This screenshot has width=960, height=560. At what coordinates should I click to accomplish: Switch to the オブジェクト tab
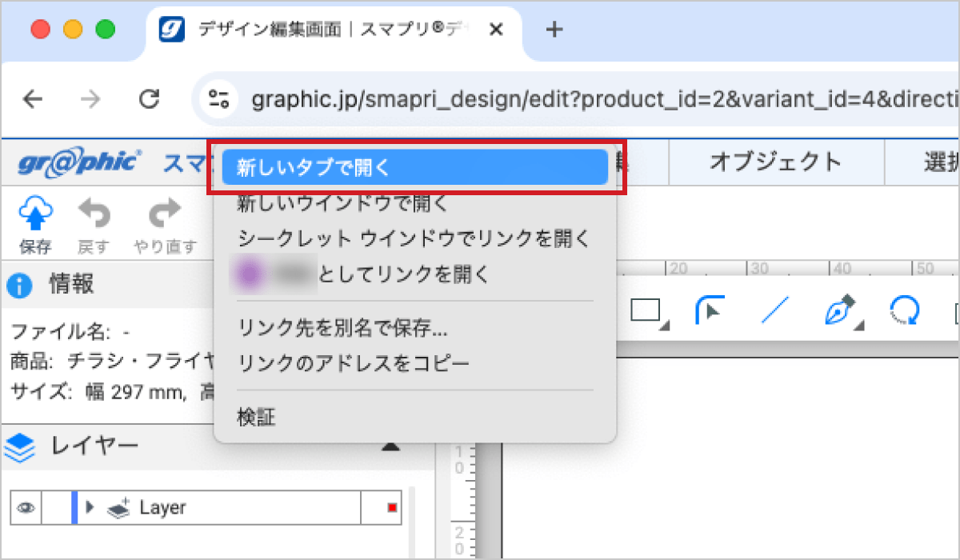tap(774, 162)
